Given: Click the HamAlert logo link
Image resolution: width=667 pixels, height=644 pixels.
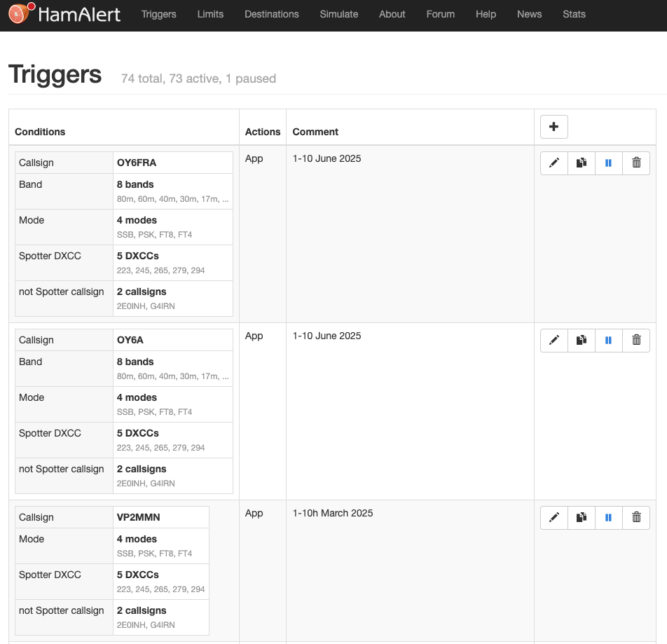Looking at the screenshot, I should tap(64, 14).
